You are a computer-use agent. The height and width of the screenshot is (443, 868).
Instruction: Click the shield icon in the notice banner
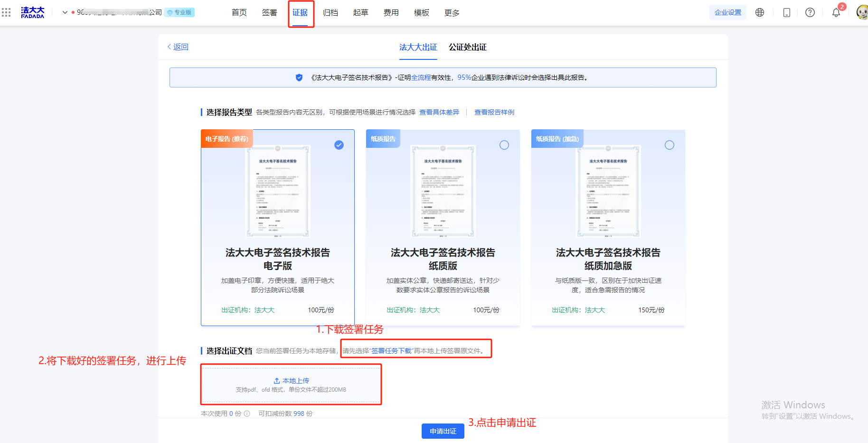pos(299,77)
